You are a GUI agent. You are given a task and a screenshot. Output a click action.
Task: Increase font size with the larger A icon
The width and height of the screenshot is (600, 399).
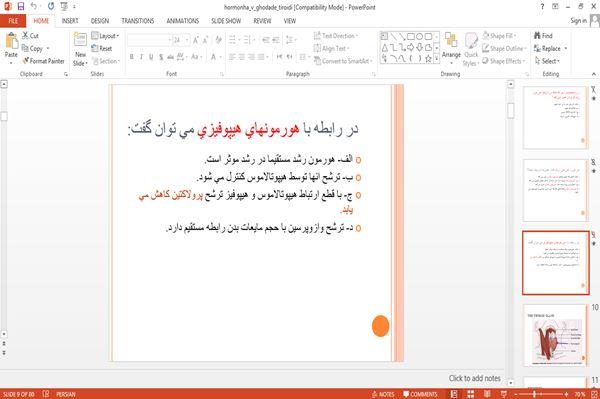[x=196, y=40]
